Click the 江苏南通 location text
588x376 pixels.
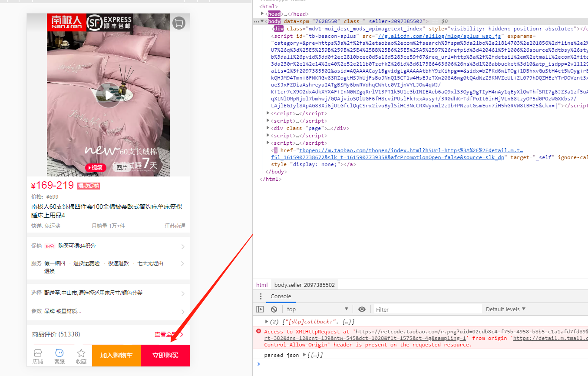coord(175,226)
